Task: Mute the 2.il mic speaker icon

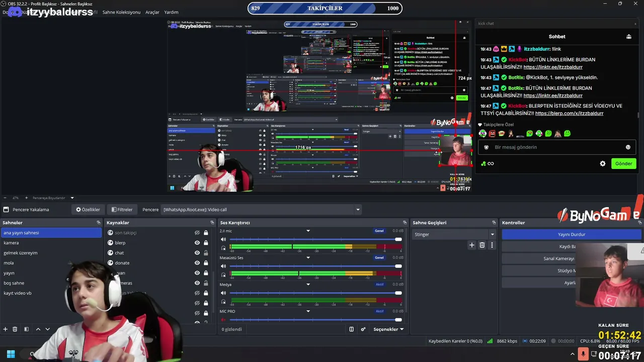Action: coord(224,239)
